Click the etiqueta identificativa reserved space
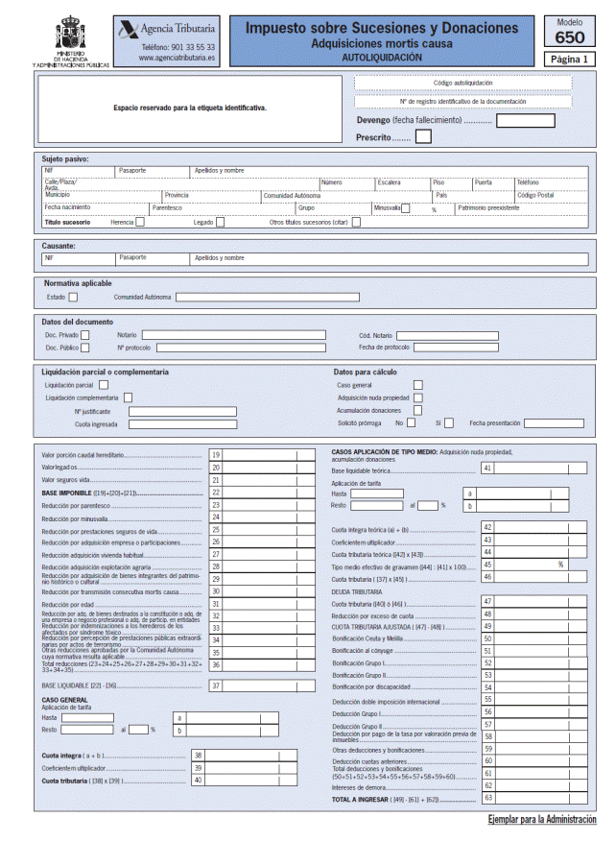This screenshot has height=842, width=616. [190, 108]
